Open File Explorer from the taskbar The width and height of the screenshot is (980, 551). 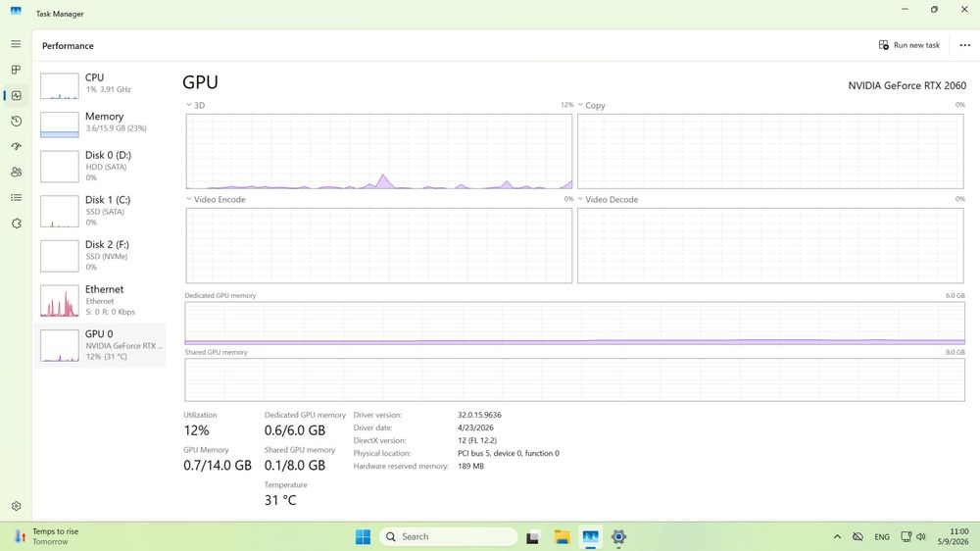pos(562,536)
